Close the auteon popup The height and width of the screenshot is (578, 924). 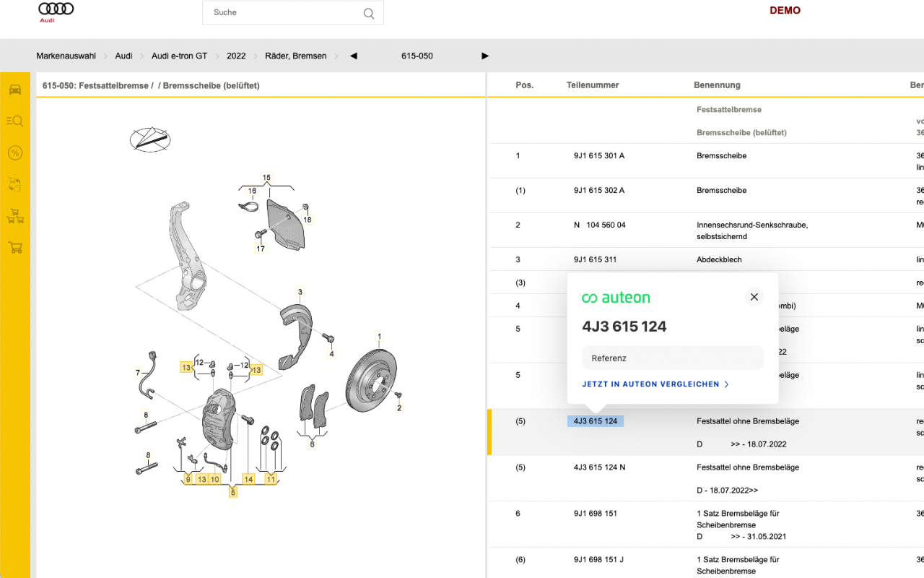[754, 297]
